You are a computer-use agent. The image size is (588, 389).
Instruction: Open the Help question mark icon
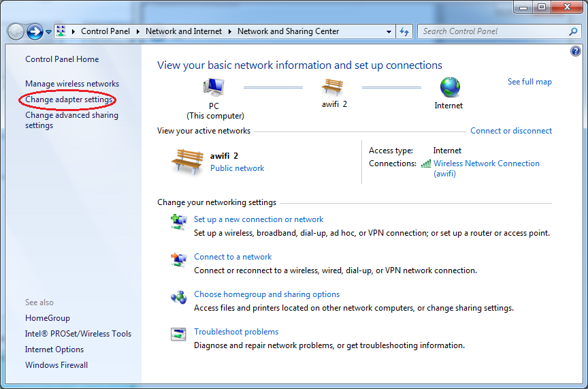coord(576,51)
